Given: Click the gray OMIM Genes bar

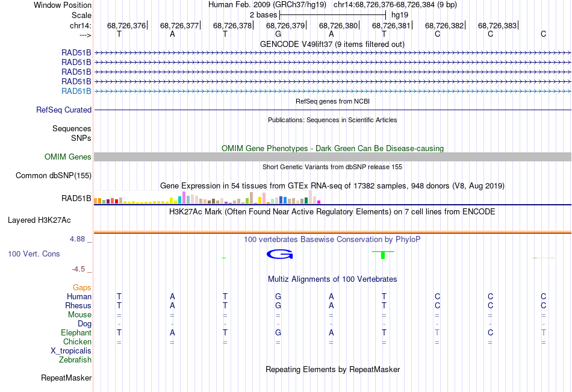Looking at the screenshot, I should 332,157.
